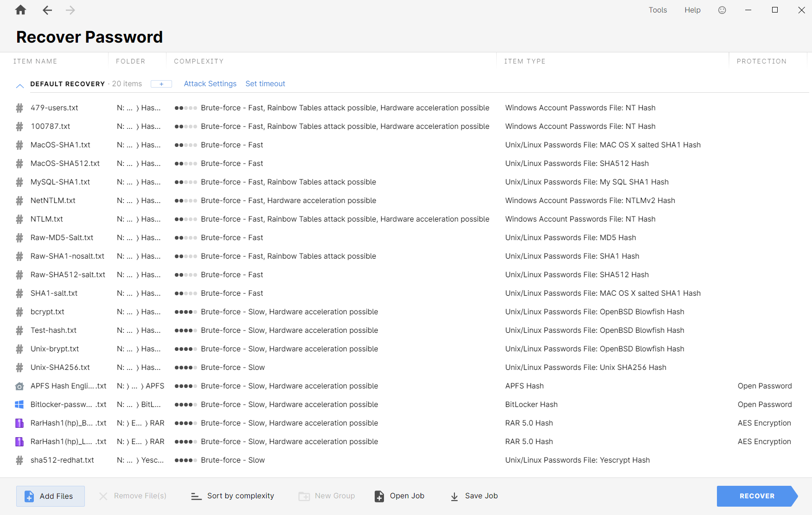Click the hash icon for NetNTLM.txt
The width and height of the screenshot is (812, 515).
19,201
